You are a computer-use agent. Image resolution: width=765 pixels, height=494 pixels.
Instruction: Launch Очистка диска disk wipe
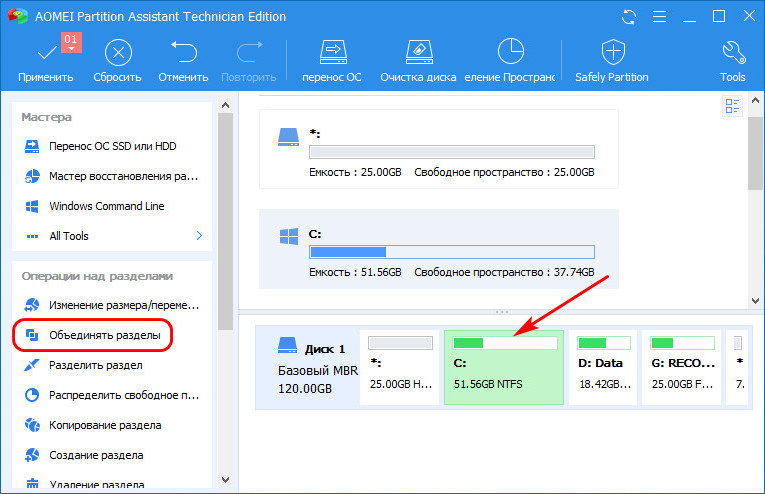click(x=418, y=62)
